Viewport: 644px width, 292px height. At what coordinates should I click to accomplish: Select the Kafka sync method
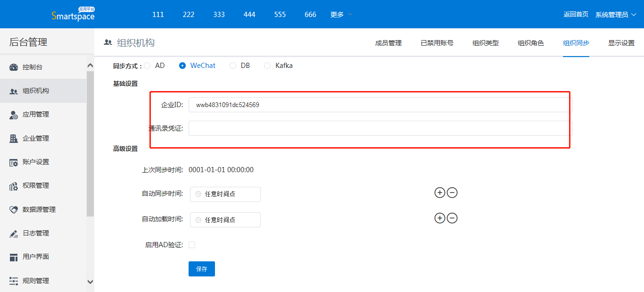[268, 66]
